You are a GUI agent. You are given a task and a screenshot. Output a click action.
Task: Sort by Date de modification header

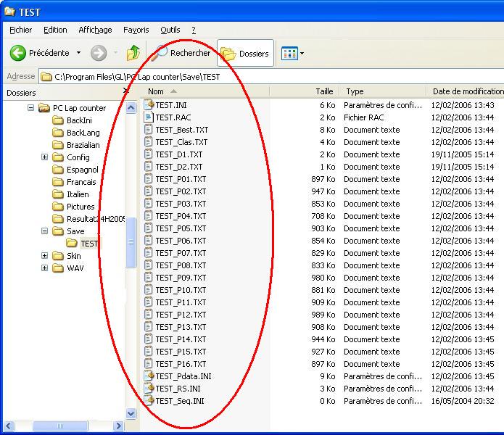click(x=466, y=91)
